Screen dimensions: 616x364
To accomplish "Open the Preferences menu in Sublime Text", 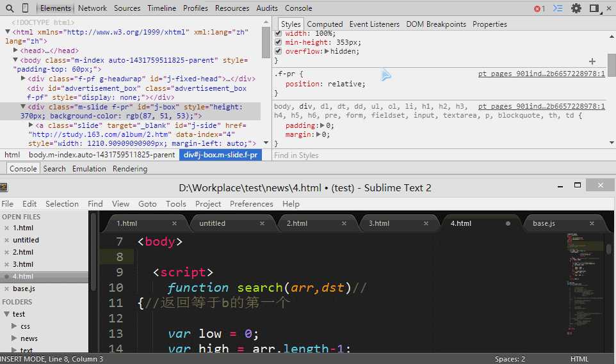I will pos(251,203).
